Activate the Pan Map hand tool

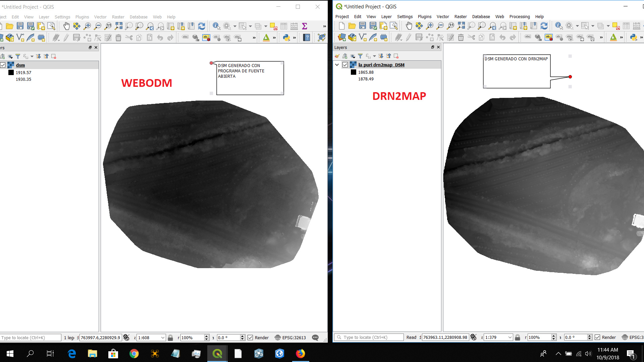click(409, 25)
